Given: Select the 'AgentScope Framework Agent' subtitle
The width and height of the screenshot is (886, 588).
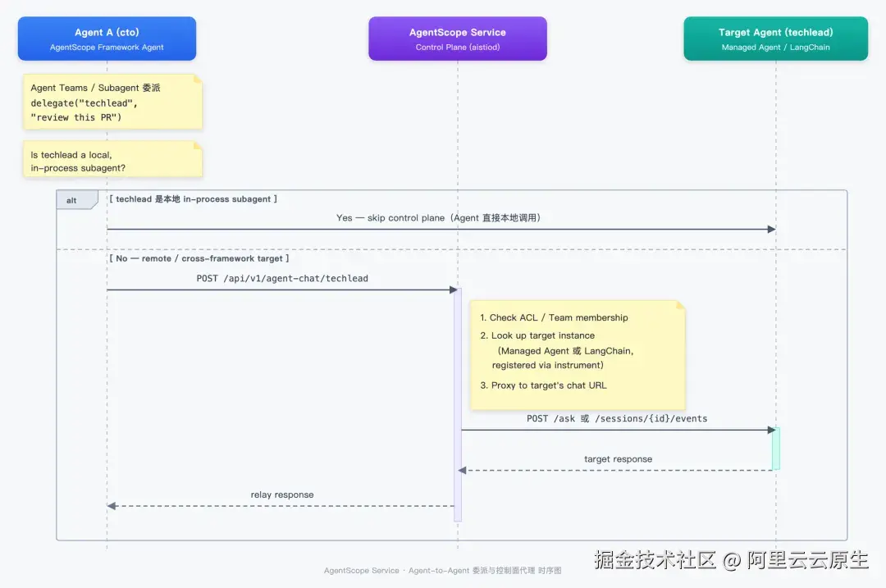Looking at the screenshot, I should 107,48.
